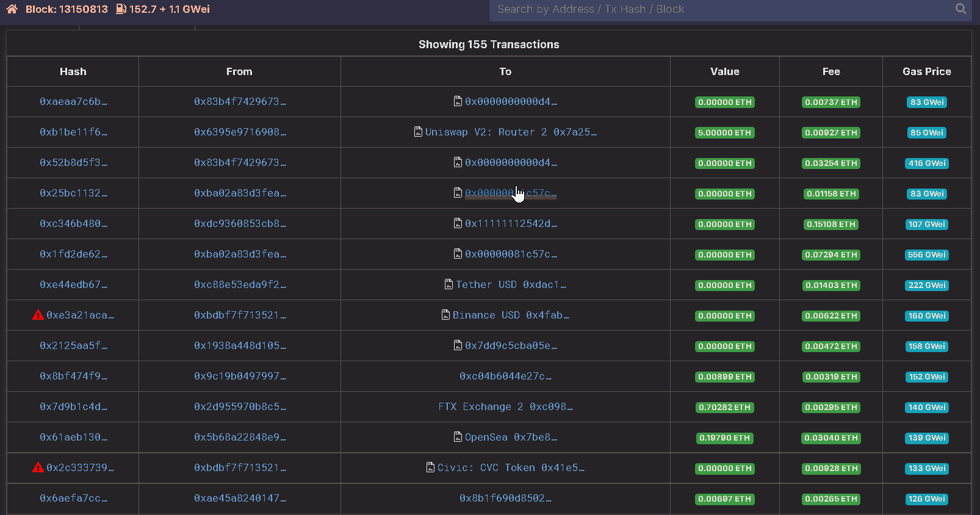Viewport: 980px width, 515px height.
Task: Click contract icon beside Uniswap V2: Router 2
Action: point(418,132)
